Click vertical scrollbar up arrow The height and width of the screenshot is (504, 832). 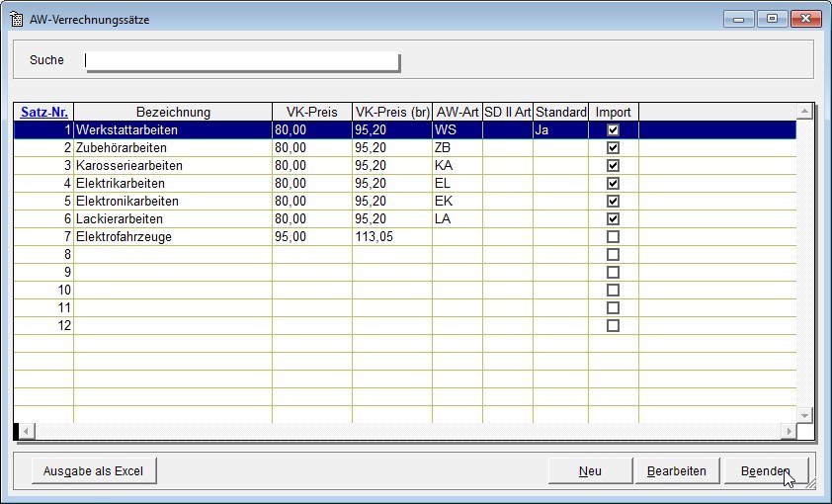coord(804,112)
